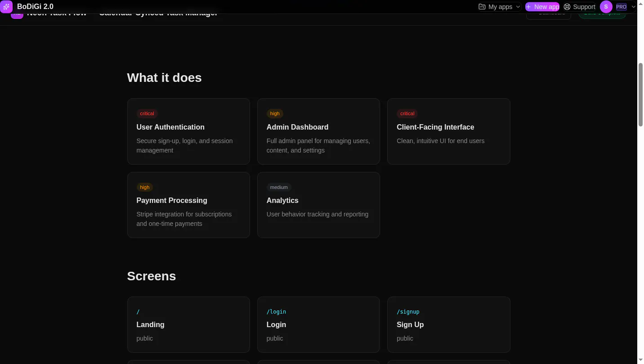This screenshot has width=644, height=364.
Task: Click the vertical page scrollbar thumb
Action: (x=641, y=94)
